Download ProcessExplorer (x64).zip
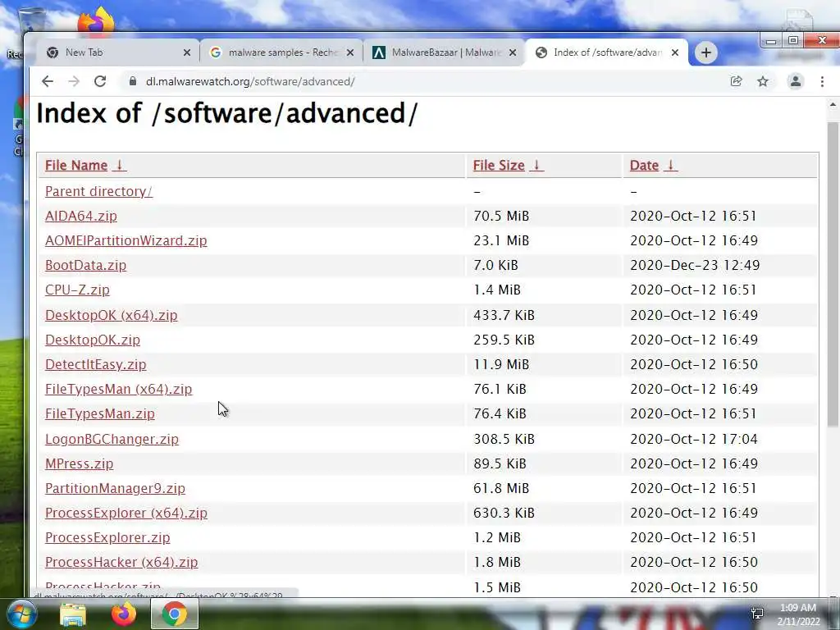 pyautogui.click(x=126, y=514)
